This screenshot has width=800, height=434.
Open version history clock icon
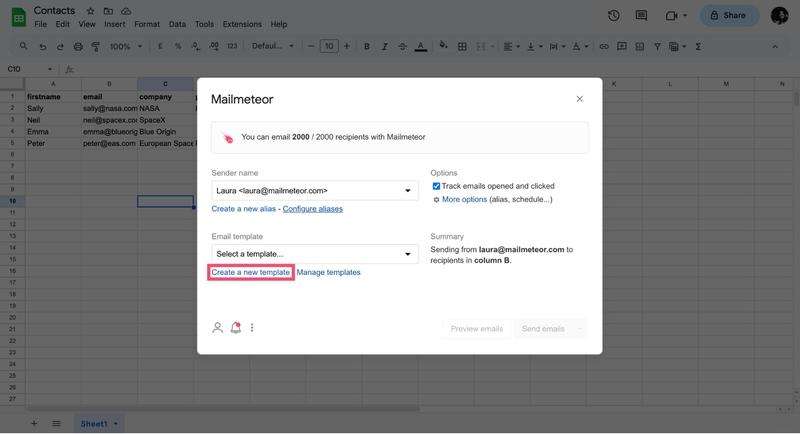click(614, 15)
